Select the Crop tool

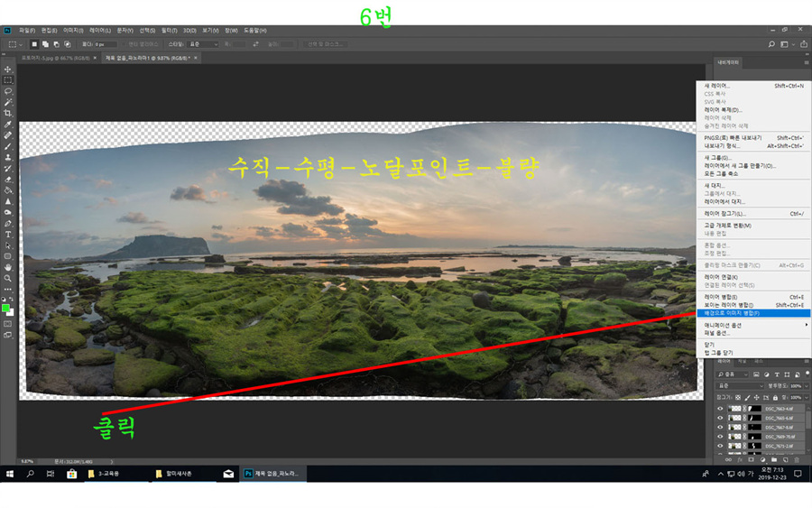[x=8, y=113]
